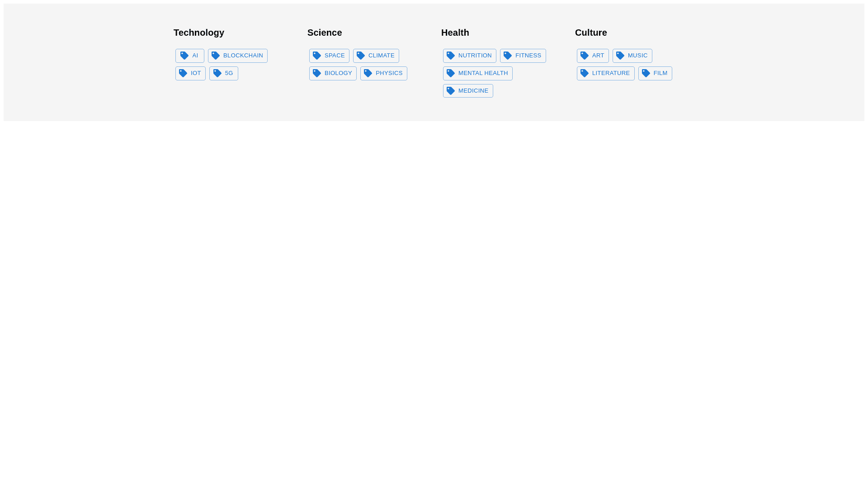Image resolution: width=868 pixels, height=488 pixels.
Task: Click the Science category heading
Action: tap(325, 33)
